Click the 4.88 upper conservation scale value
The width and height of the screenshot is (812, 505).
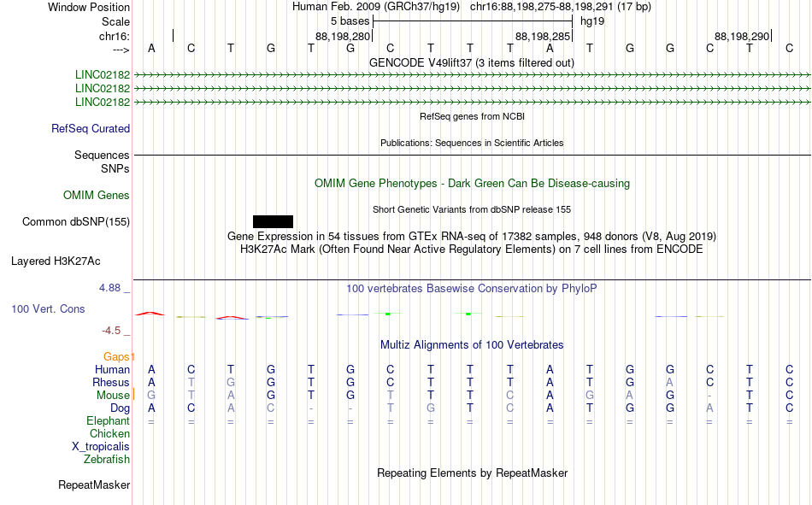109,288
